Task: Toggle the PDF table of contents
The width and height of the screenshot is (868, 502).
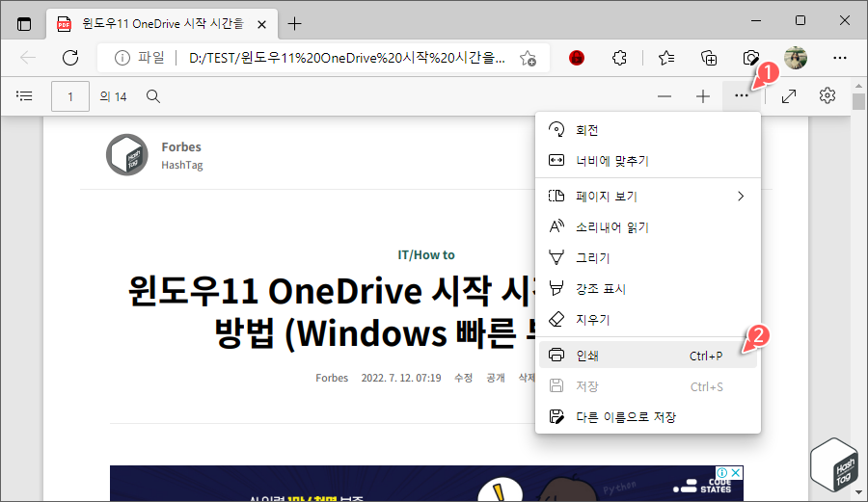Action: (x=24, y=96)
